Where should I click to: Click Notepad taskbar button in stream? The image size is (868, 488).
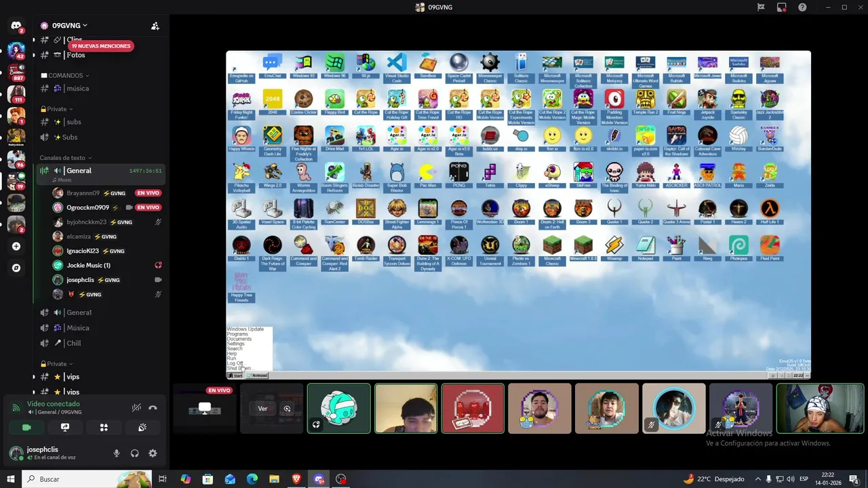[x=258, y=375]
